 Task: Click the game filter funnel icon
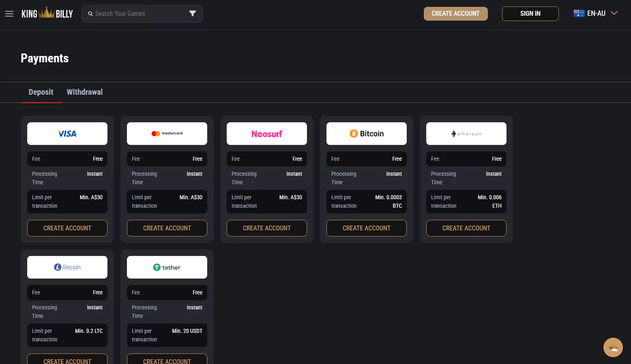point(192,14)
